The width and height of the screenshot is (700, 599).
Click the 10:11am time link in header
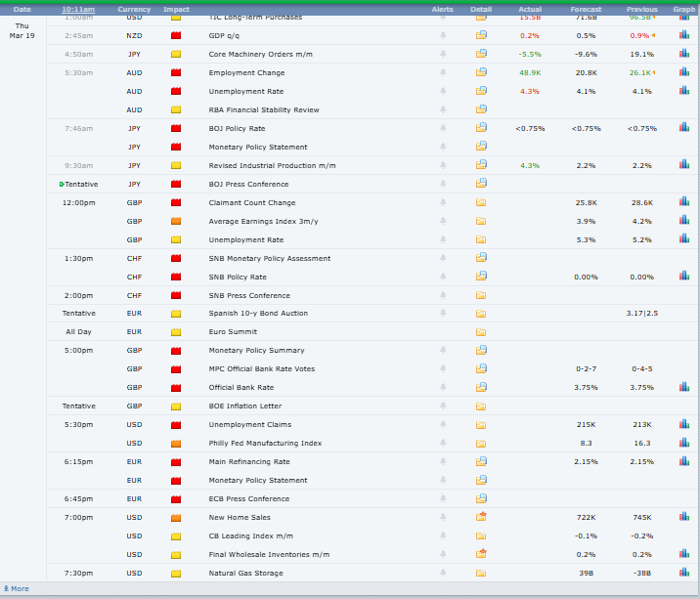click(x=78, y=9)
